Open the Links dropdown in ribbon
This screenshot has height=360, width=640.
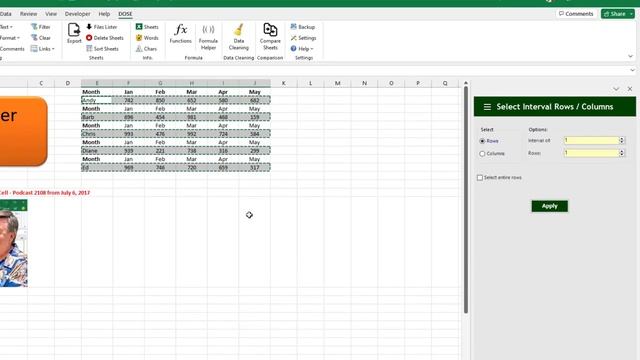pos(42,49)
